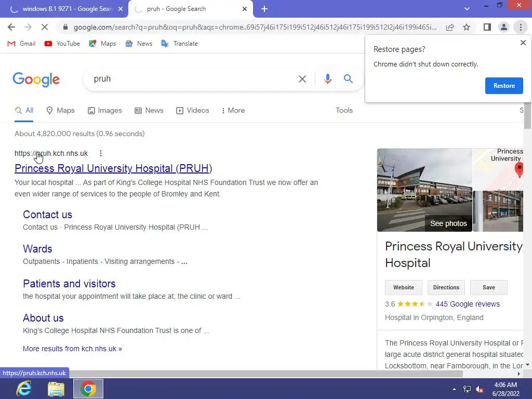Screen dimensions: 532x399
Task: Open search Tools
Action: tap(344, 111)
